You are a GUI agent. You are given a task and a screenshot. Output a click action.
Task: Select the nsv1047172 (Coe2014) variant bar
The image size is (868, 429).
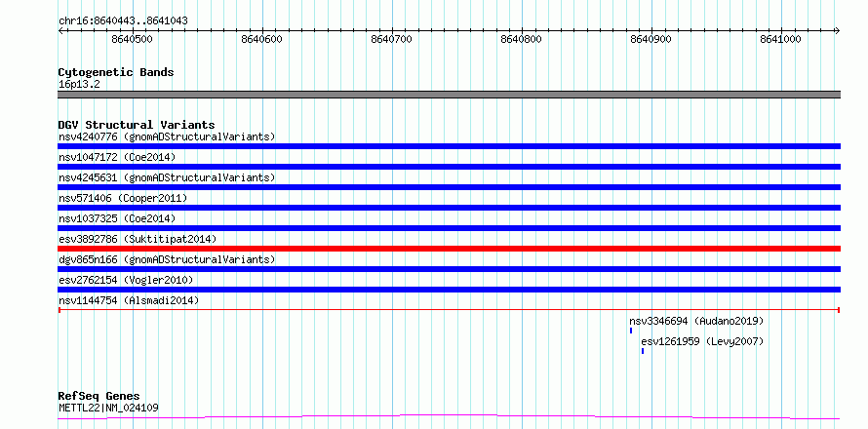click(x=449, y=167)
